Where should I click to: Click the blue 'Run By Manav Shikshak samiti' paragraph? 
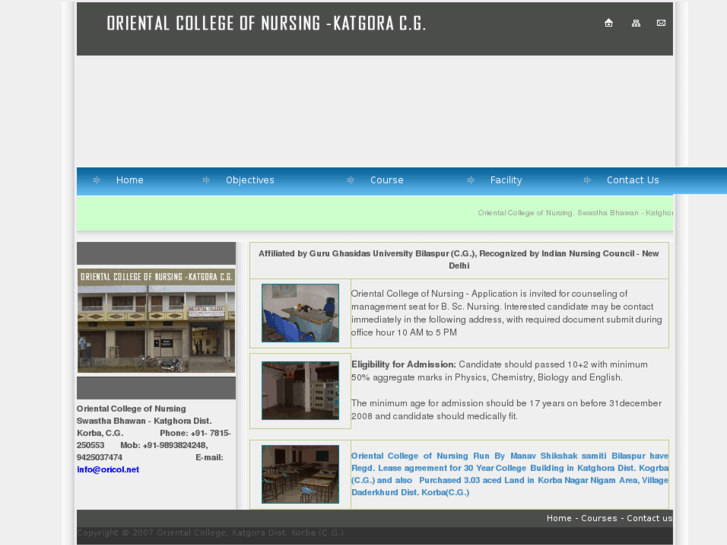(510, 474)
